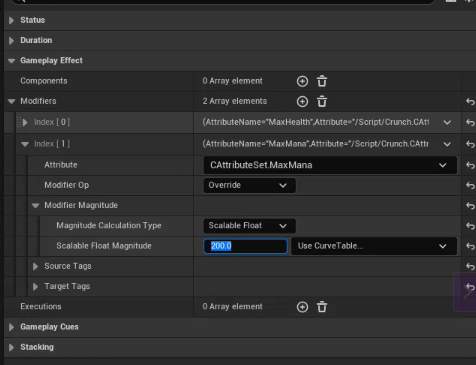
Task: Reset Index [0] modifier to default
Action: (x=470, y=123)
